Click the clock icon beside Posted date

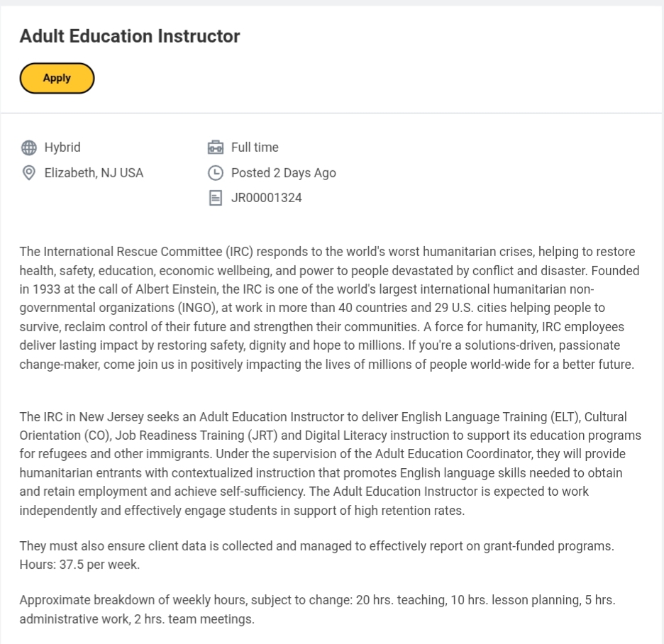[216, 173]
